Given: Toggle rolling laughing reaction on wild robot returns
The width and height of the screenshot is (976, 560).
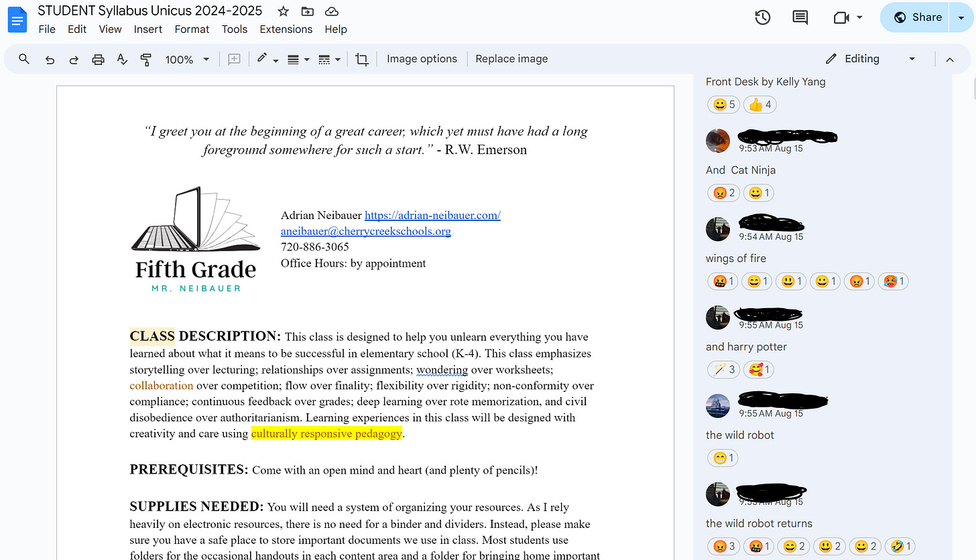Looking at the screenshot, I should pos(900,547).
